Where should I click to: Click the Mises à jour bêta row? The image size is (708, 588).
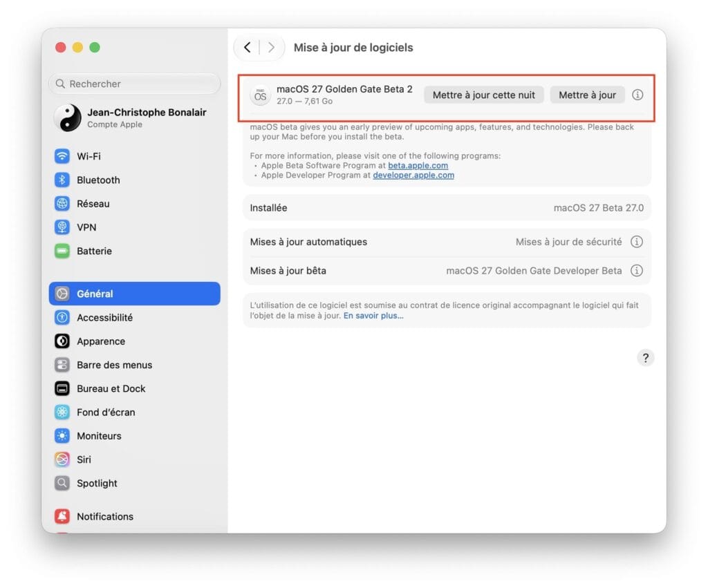(447, 271)
